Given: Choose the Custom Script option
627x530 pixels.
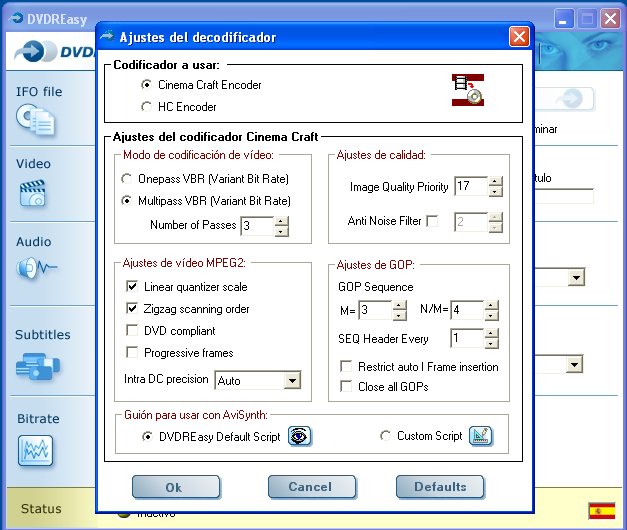Looking at the screenshot, I should pyautogui.click(x=385, y=436).
